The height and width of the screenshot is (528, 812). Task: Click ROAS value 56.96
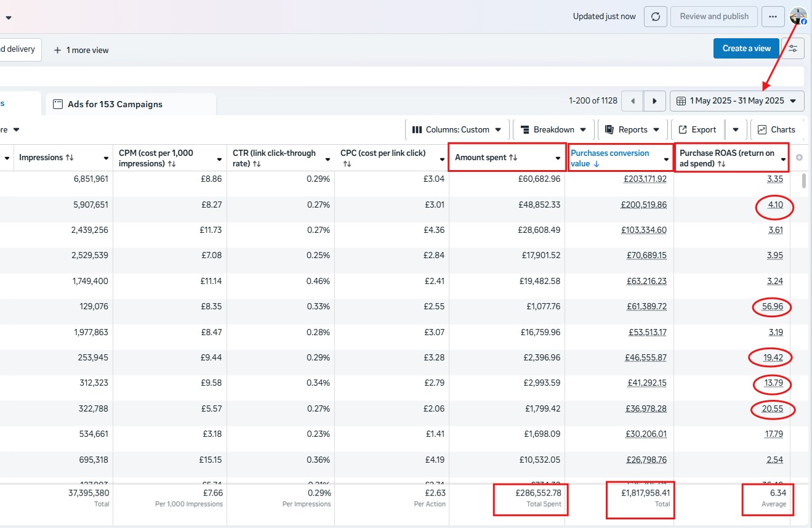[773, 306]
